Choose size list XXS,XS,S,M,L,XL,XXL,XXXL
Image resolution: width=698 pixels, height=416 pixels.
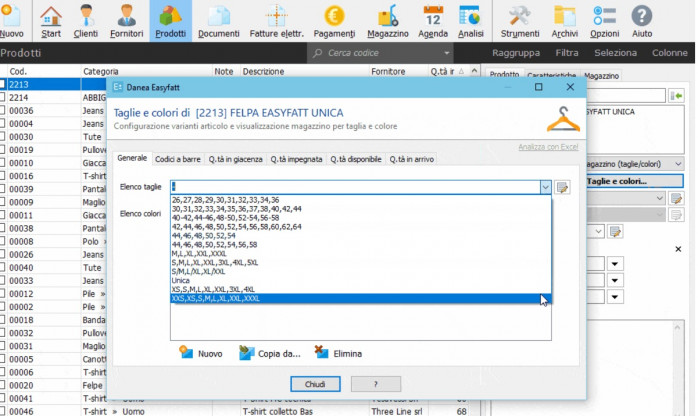coord(361,298)
